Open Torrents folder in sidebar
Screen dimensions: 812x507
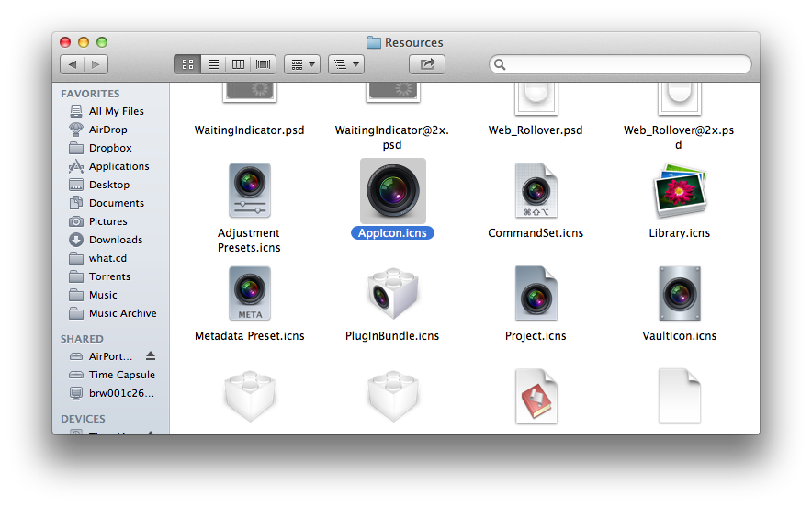[x=109, y=276]
